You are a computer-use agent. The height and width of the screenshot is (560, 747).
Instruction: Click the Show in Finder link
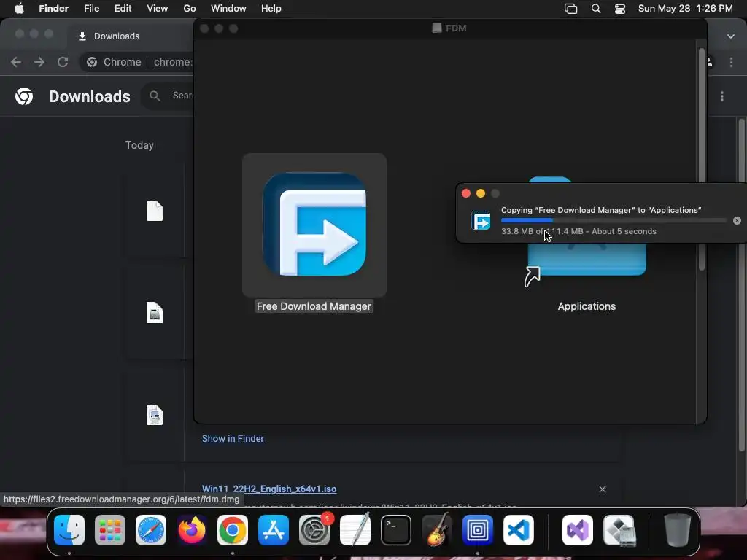tap(233, 438)
